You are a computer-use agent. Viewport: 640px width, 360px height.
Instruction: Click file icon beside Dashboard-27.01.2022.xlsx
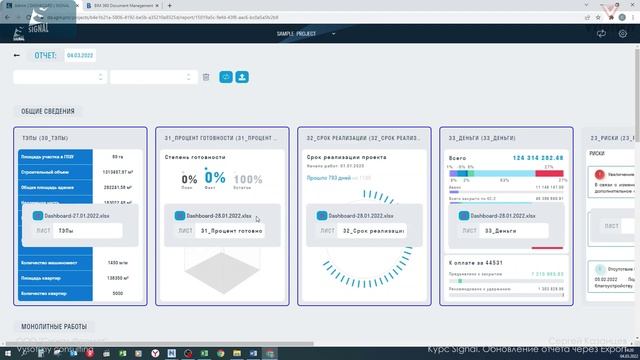tap(38, 216)
